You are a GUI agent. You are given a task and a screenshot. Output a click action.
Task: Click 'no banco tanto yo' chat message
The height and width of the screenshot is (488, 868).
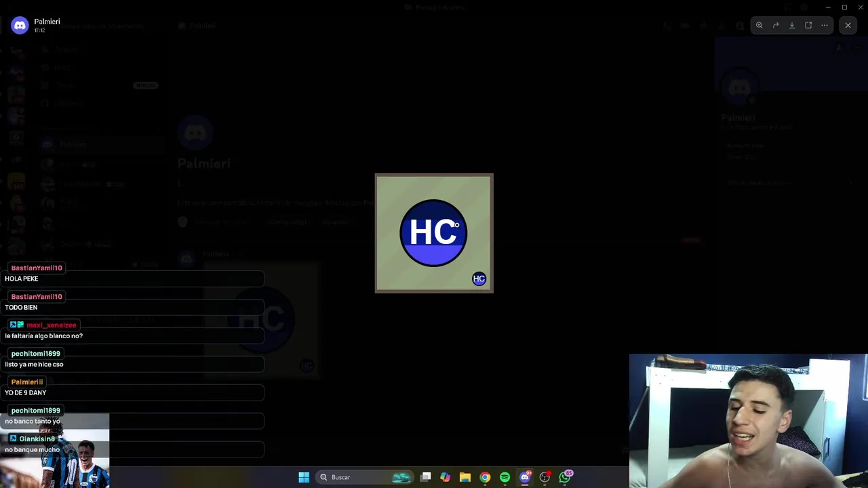click(33, 421)
